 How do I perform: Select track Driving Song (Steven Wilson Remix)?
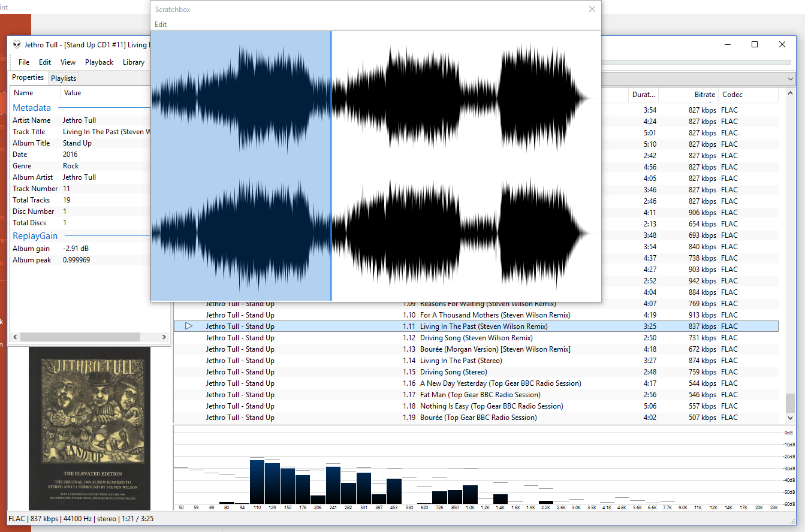(x=476, y=338)
